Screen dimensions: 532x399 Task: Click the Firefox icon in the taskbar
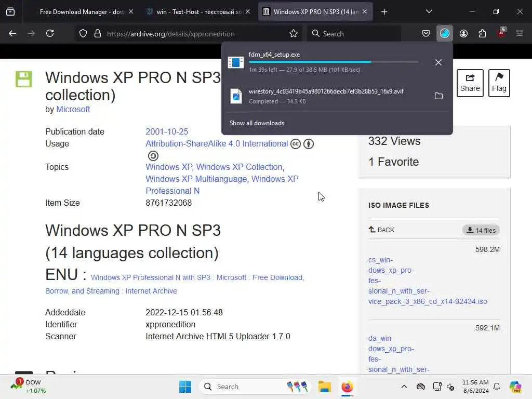point(347,387)
